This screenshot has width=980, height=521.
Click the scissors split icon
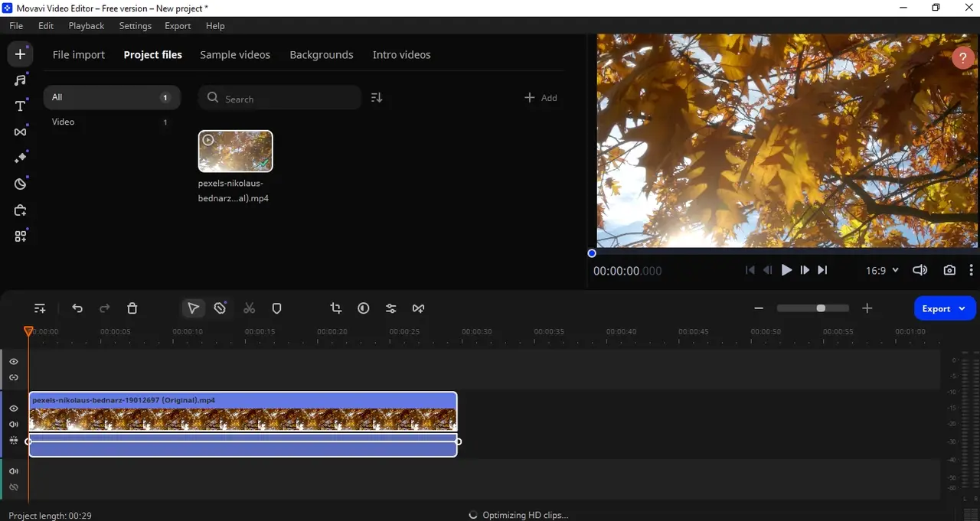(249, 308)
